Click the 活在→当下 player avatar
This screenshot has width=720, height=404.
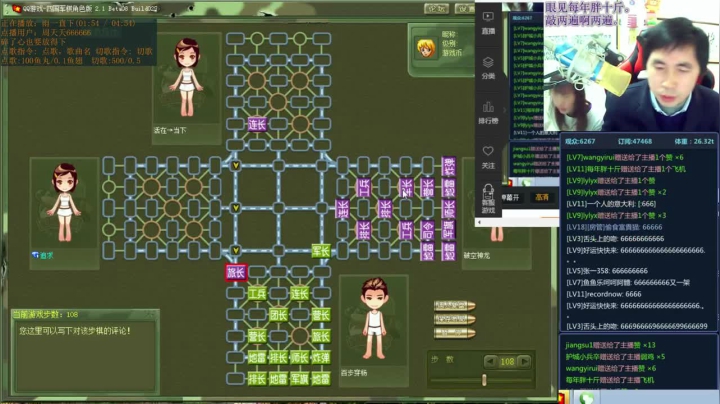click(186, 77)
